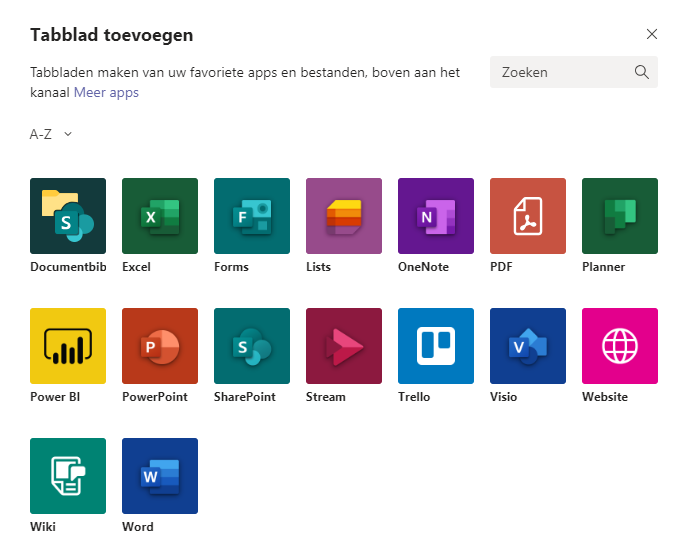684x549 pixels.
Task: Click the PDF label text
Action: pyautogui.click(x=501, y=267)
